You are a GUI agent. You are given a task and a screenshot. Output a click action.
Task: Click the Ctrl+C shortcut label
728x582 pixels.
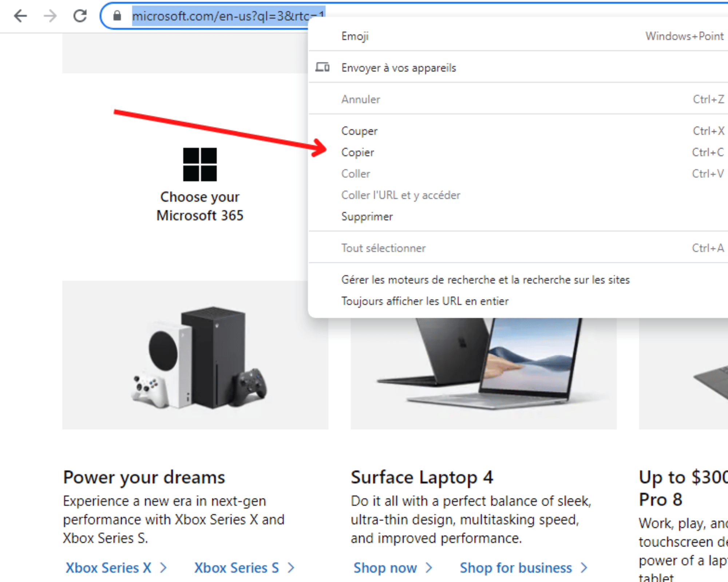click(708, 152)
